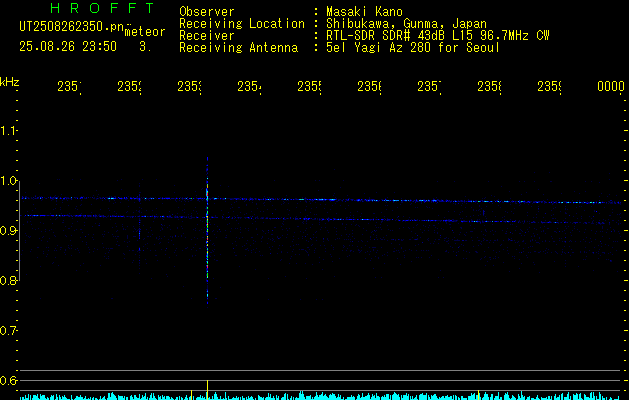
Task: Click the meteor count value "3."
Action: [x=145, y=47]
